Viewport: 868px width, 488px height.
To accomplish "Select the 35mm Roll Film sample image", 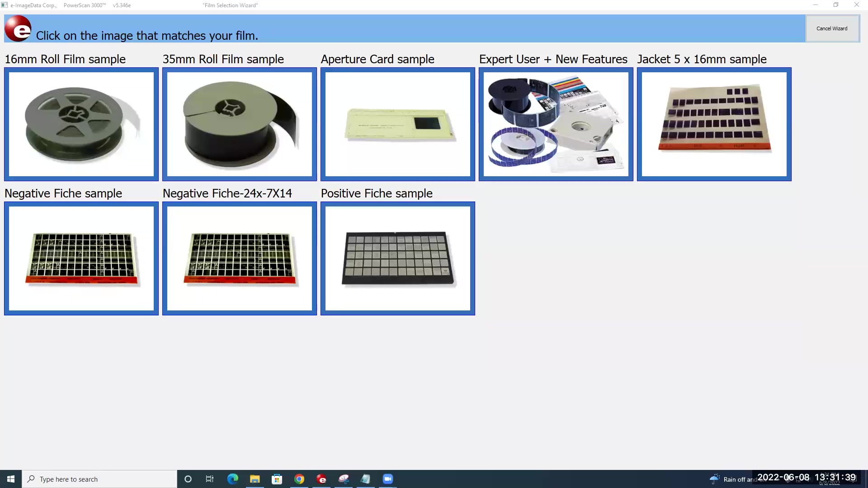I will click(x=239, y=124).
